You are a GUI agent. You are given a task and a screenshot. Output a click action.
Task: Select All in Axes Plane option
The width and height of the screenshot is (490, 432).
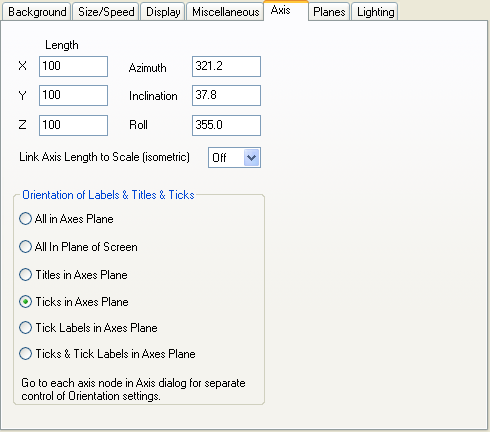[66, 219]
